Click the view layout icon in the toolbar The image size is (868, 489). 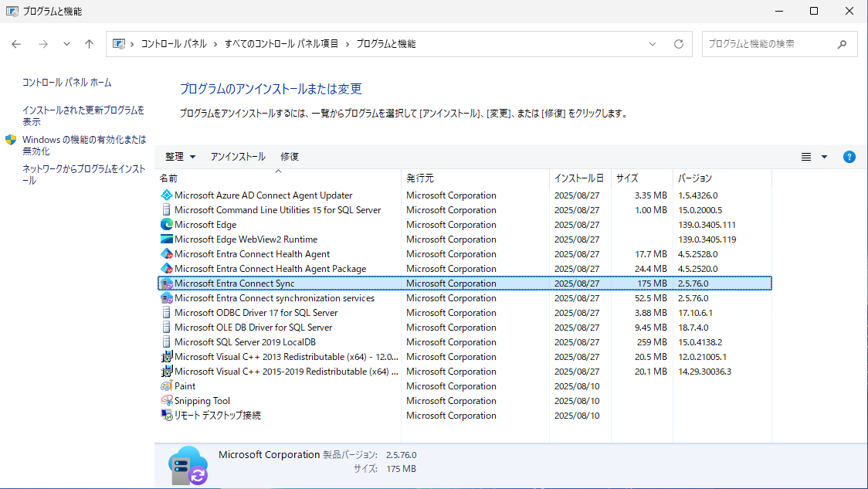pos(806,157)
